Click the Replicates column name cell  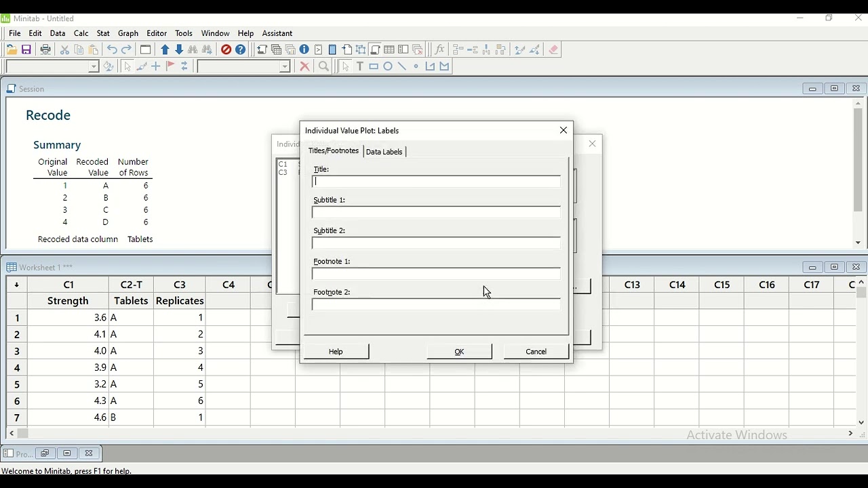(180, 301)
